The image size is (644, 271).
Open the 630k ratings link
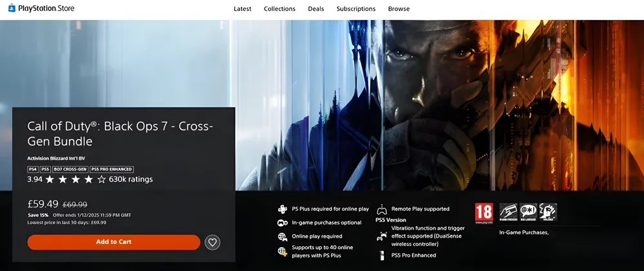click(x=131, y=180)
